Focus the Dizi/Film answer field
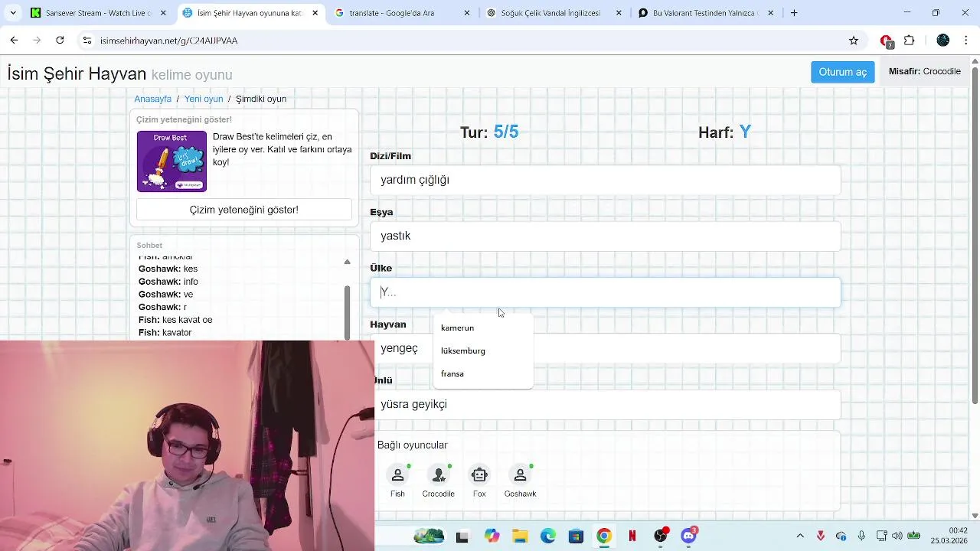This screenshot has height=551, width=980. [x=605, y=180]
